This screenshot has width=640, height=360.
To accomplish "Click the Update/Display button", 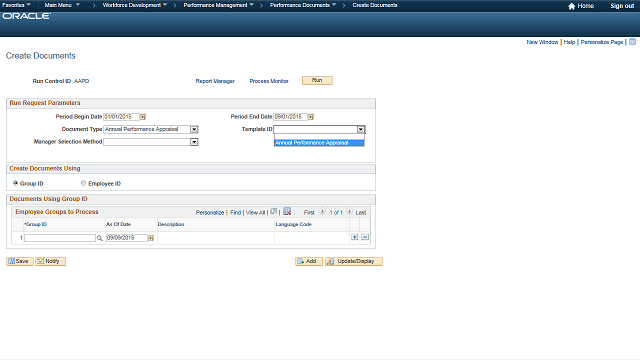I will (354, 261).
